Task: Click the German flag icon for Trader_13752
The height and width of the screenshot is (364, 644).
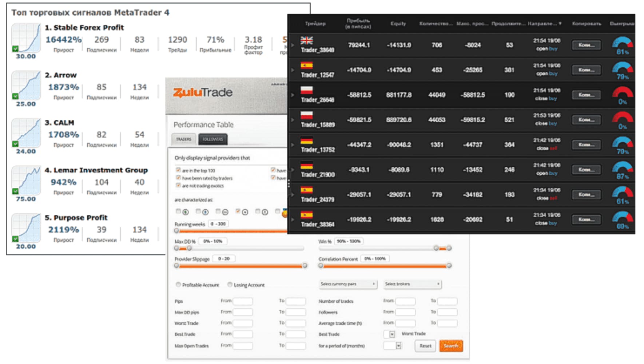Action: tap(306, 140)
